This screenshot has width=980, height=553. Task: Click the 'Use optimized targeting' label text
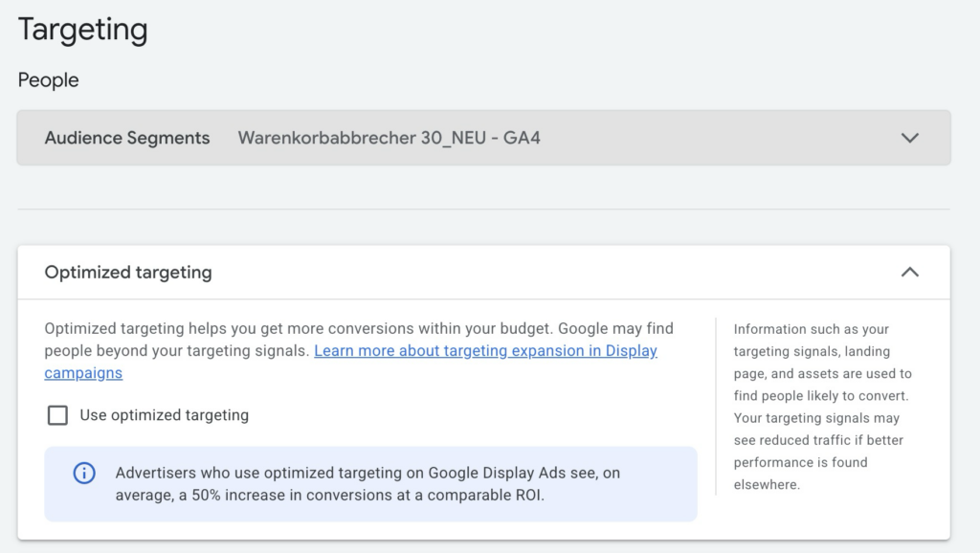[x=164, y=415]
